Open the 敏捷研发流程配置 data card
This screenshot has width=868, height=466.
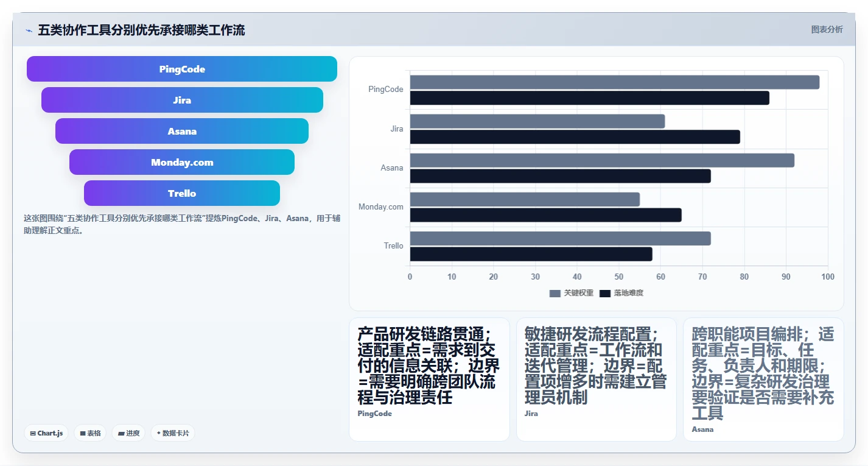pyautogui.click(x=597, y=379)
